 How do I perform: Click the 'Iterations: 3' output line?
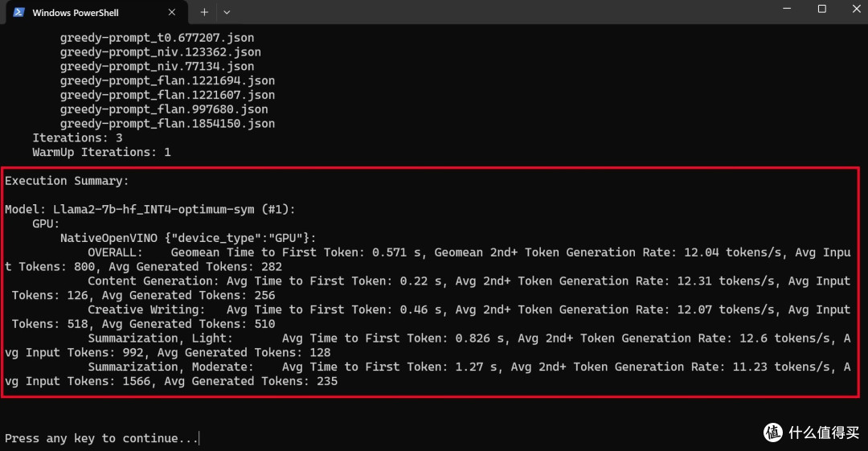click(x=77, y=138)
